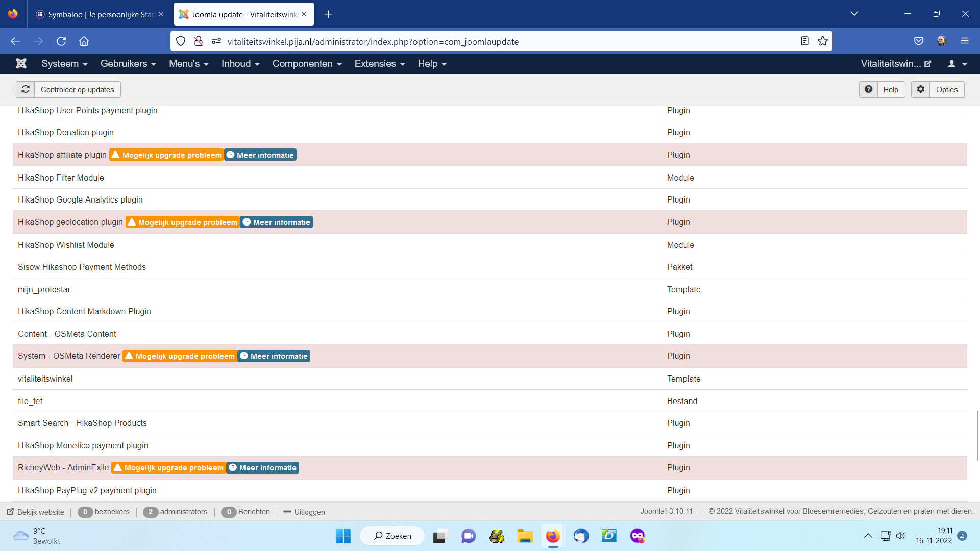
Task: Click the Joomla logo icon in the admin menu
Action: (21, 63)
